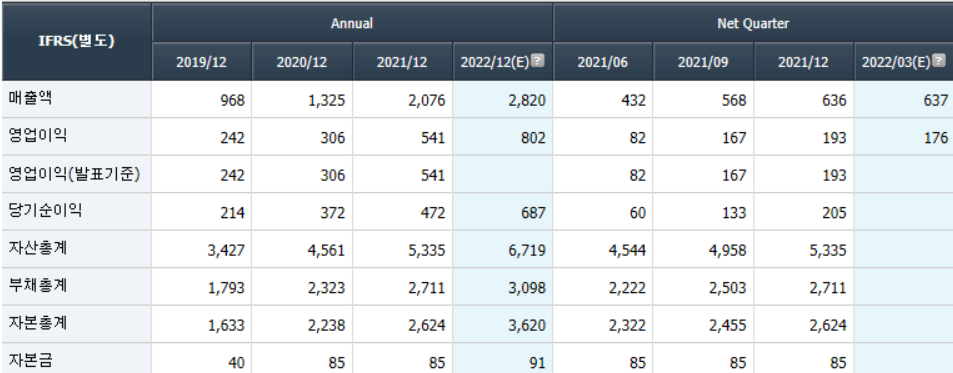Click quarterly 매출액 estimate 637
Screen dimensions: 953x373
pos(935,100)
